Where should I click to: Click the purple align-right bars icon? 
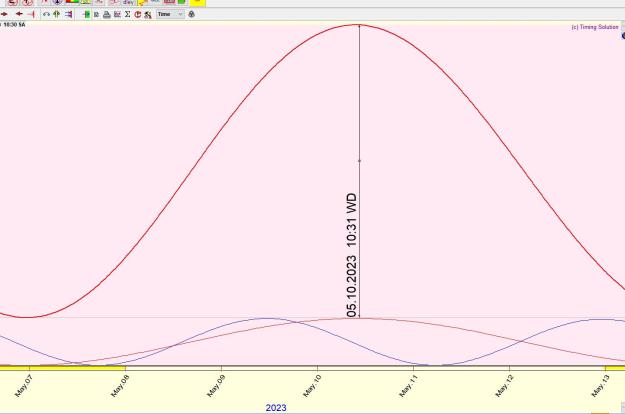click(69, 14)
